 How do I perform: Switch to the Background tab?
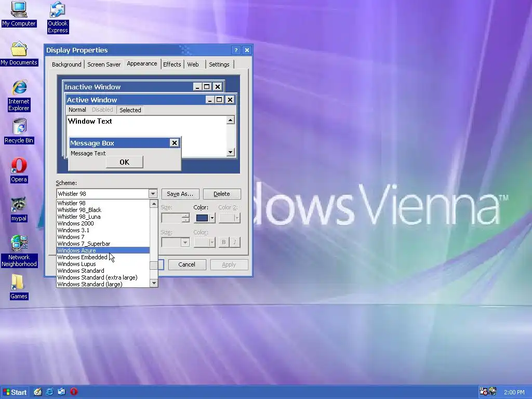coord(66,64)
